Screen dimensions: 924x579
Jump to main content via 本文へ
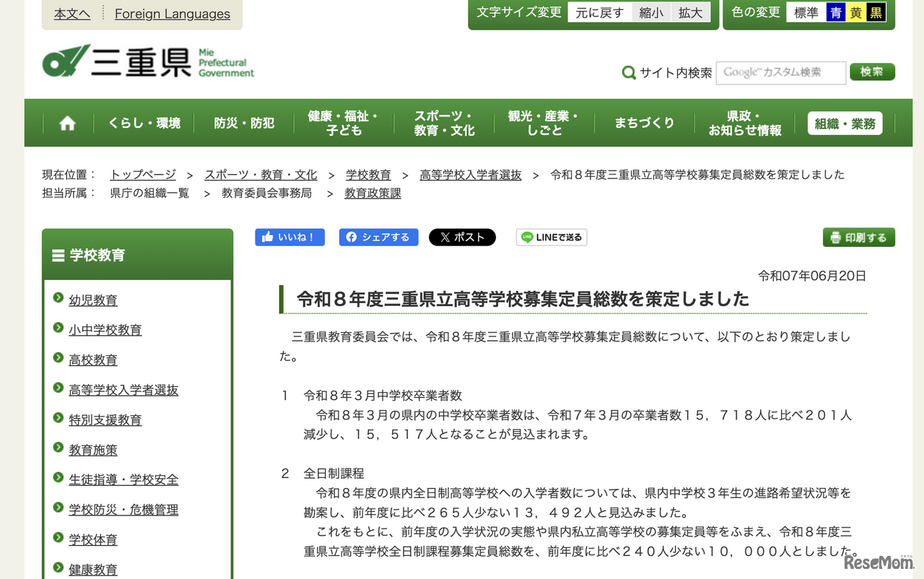72,14
